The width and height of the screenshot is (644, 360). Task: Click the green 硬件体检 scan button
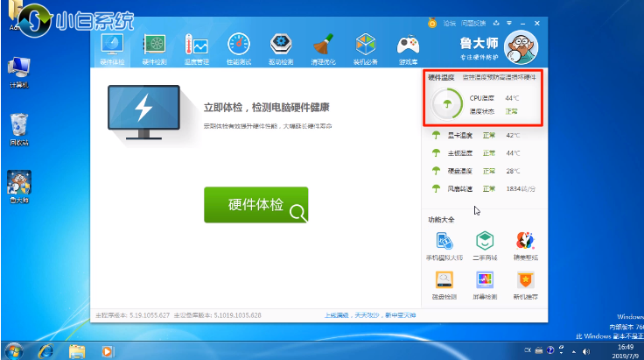(255, 205)
